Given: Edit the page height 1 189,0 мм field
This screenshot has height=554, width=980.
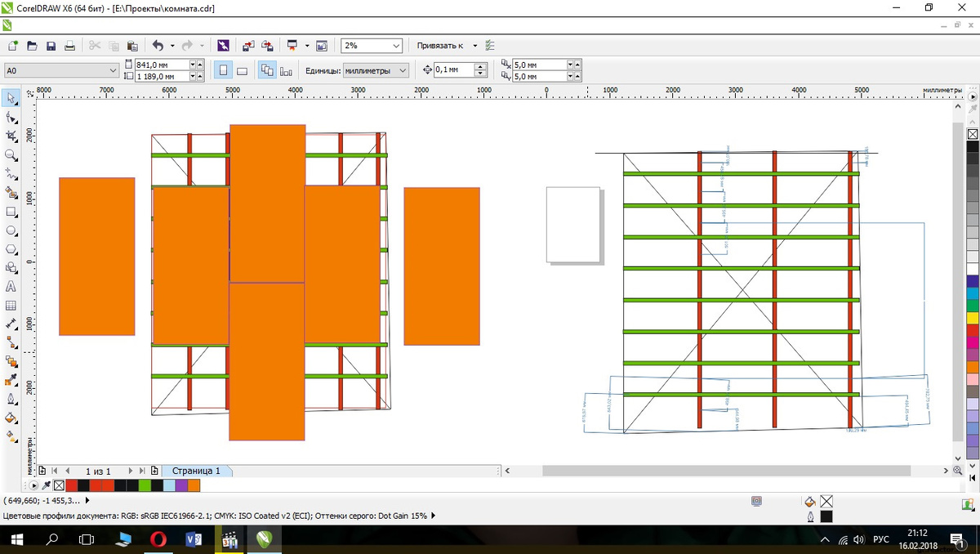Looking at the screenshot, I should click(x=162, y=76).
